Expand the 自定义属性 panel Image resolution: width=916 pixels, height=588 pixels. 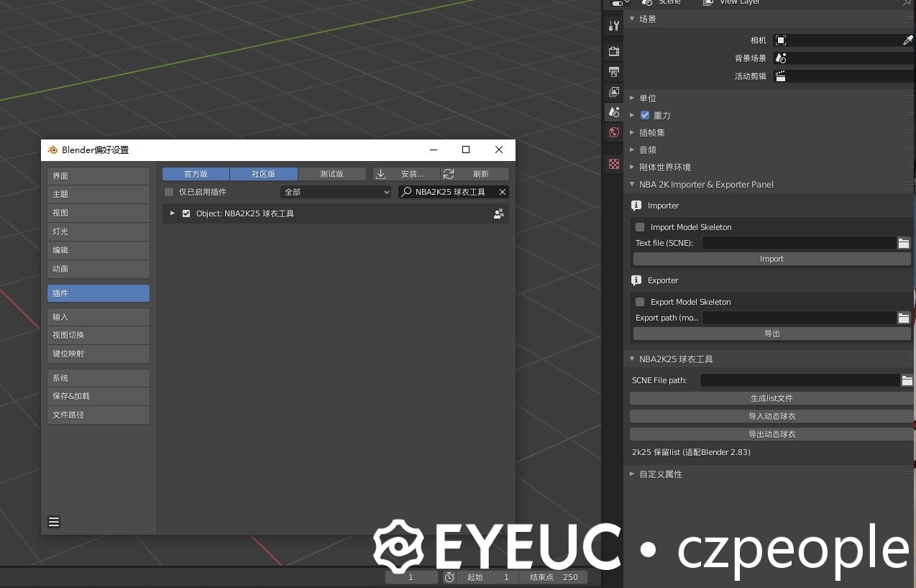pyautogui.click(x=632, y=474)
